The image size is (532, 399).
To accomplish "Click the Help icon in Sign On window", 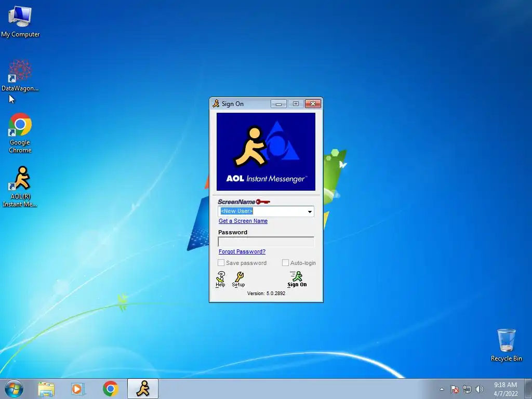I will coord(220,279).
